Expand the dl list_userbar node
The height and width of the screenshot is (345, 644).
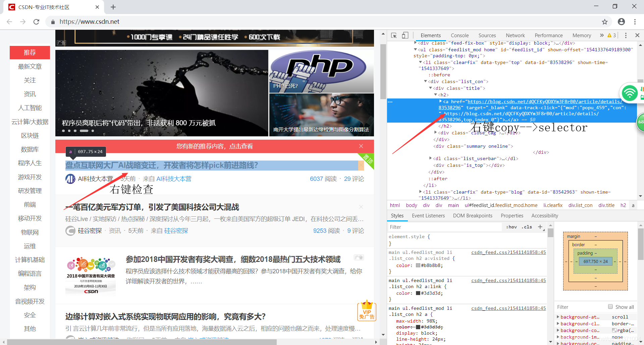(x=430, y=158)
